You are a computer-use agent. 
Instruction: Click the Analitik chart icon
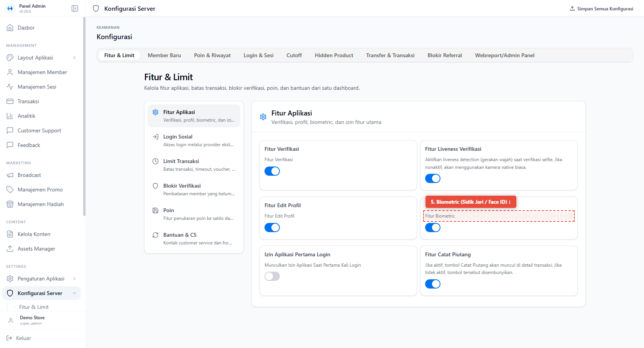(x=10, y=116)
